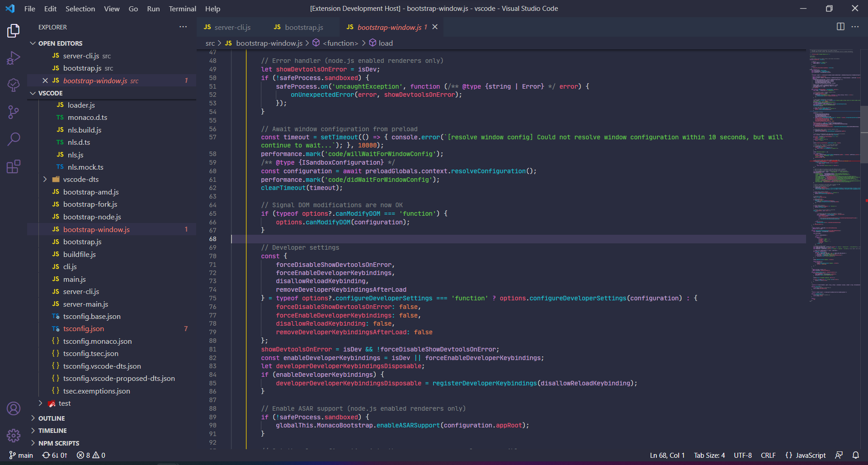Open nls.build.js in the explorer
Screen dimensions: 868x465
[x=112, y=130]
